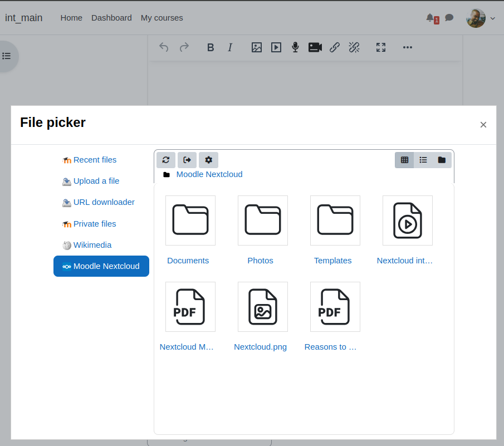
Task: Toggle editor fullscreen mode
Action: [381, 47]
